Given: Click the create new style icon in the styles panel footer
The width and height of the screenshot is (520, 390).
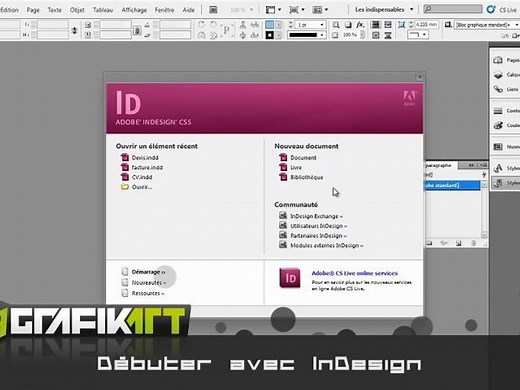Looking at the screenshot, I should pos(459,243).
